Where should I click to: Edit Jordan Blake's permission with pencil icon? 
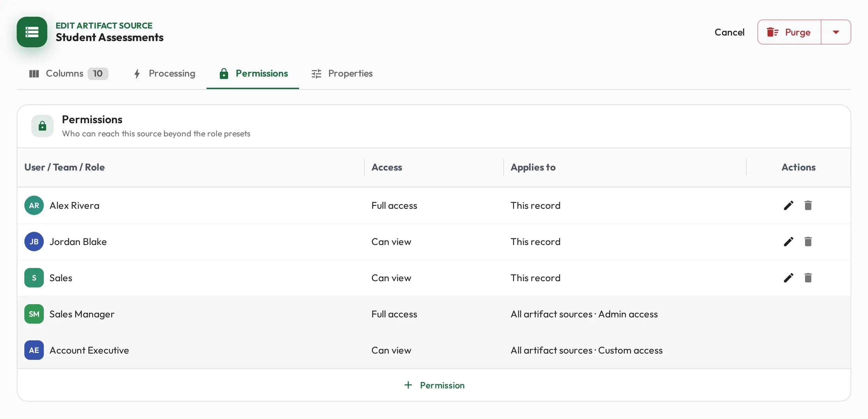788,242
